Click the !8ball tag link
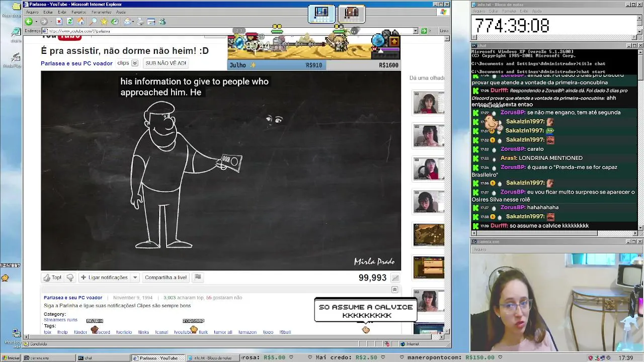 (285, 332)
